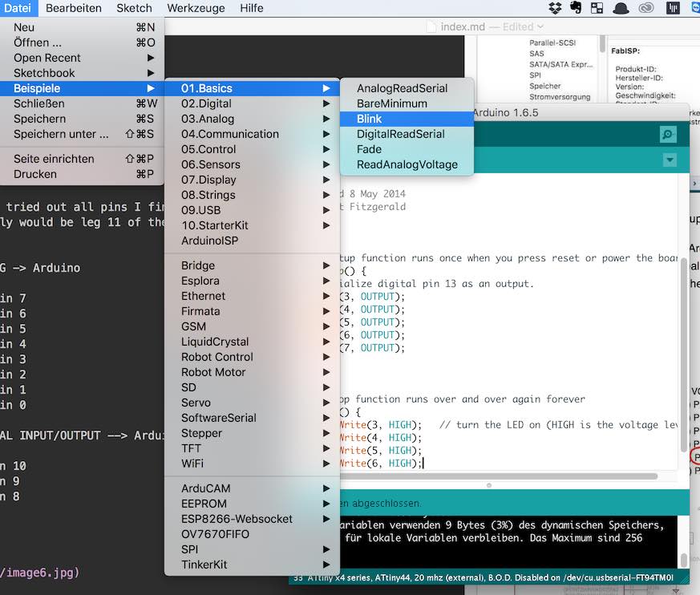The width and height of the screenshot is (700, 595).
Task: Open the Sketch menu
Action: (134, 8)
